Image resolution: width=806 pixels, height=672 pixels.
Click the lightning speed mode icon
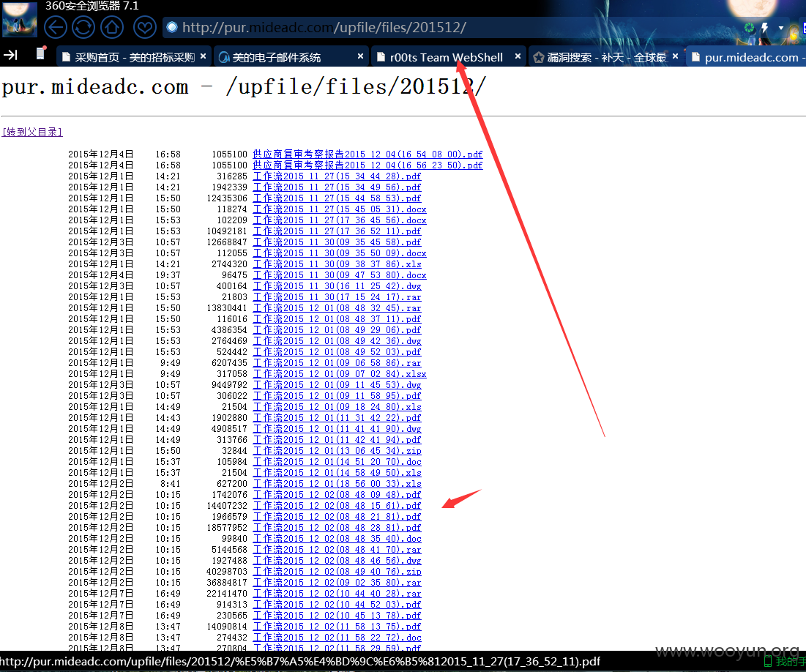[x=765, y=28]
